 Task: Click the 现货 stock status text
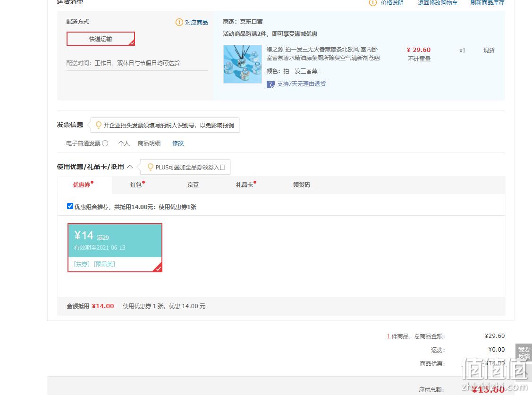click(489, 50)
